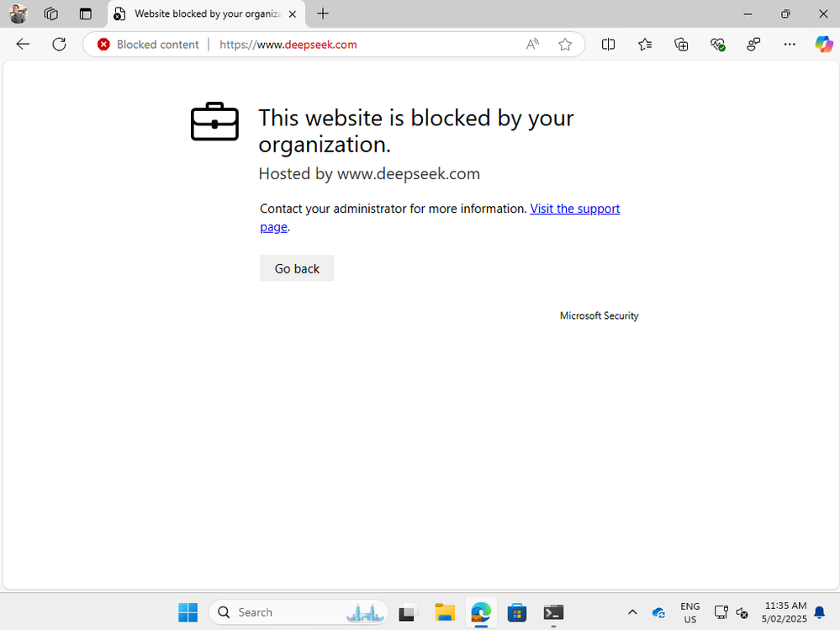Open Terminal from the taskbar

[553, 612]
